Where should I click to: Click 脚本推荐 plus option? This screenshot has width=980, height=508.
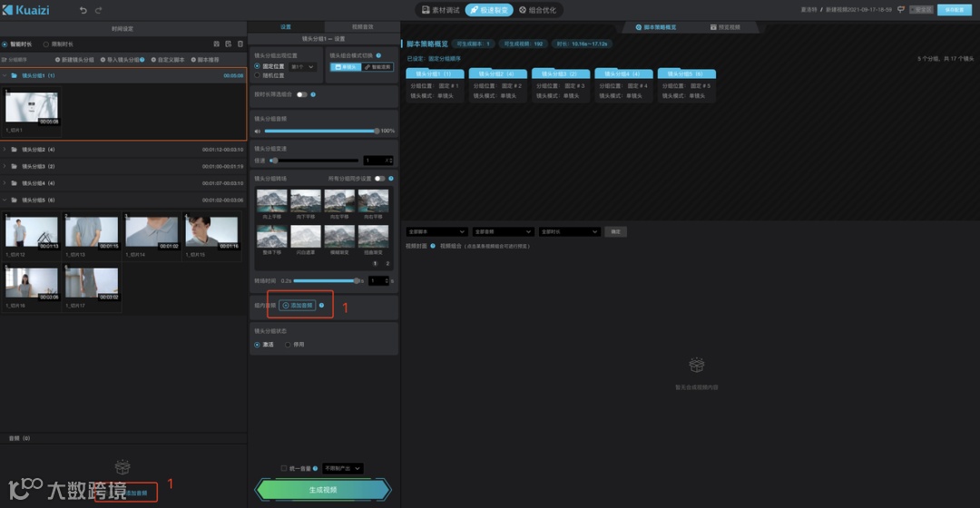click(204, 59)
